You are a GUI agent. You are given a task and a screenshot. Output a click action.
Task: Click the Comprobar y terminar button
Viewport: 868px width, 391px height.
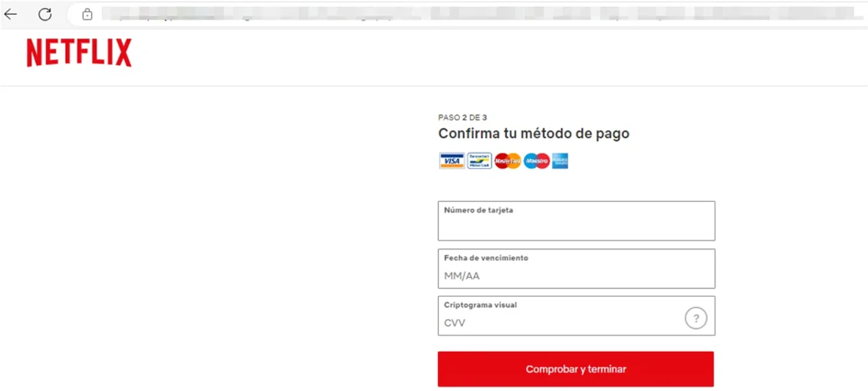click(x=576, y=369)
